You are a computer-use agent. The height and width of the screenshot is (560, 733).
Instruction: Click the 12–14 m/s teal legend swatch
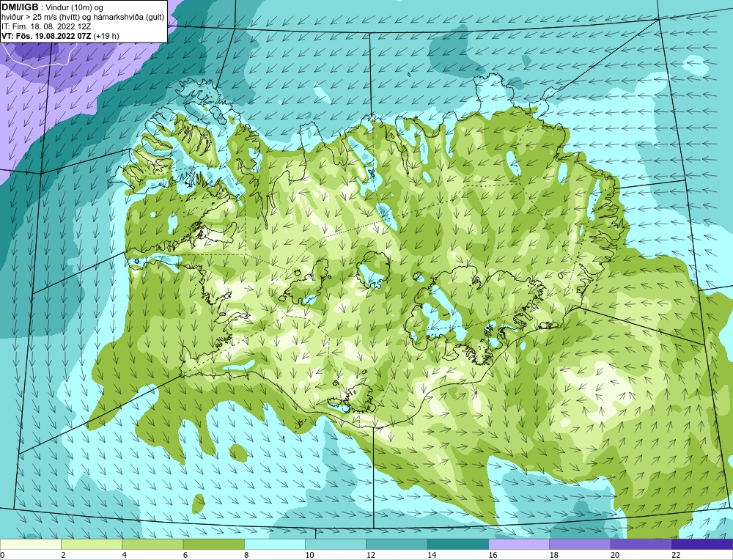(x=397, y=545)
